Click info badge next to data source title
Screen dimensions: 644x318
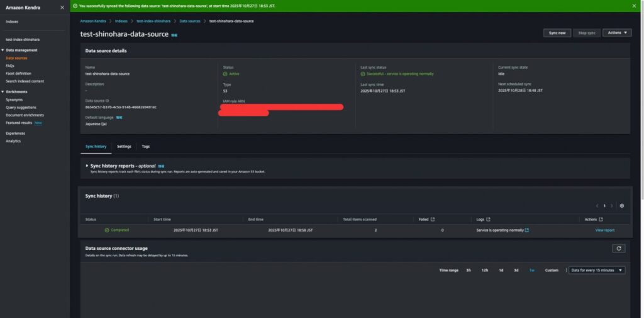pos(174,35)
